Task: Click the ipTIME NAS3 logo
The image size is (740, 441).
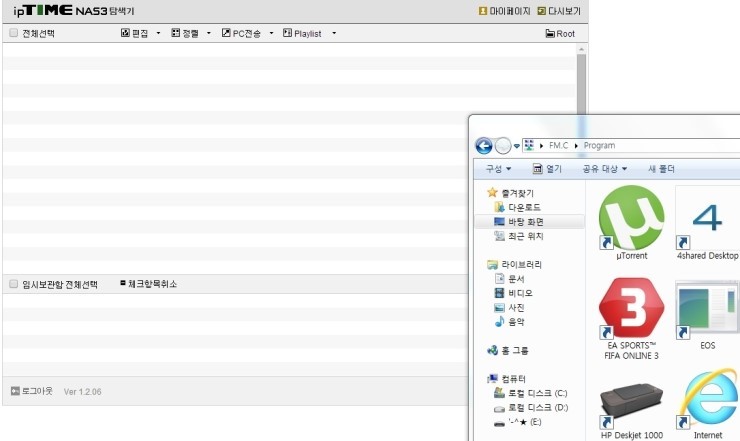Action: pos(73,10)
